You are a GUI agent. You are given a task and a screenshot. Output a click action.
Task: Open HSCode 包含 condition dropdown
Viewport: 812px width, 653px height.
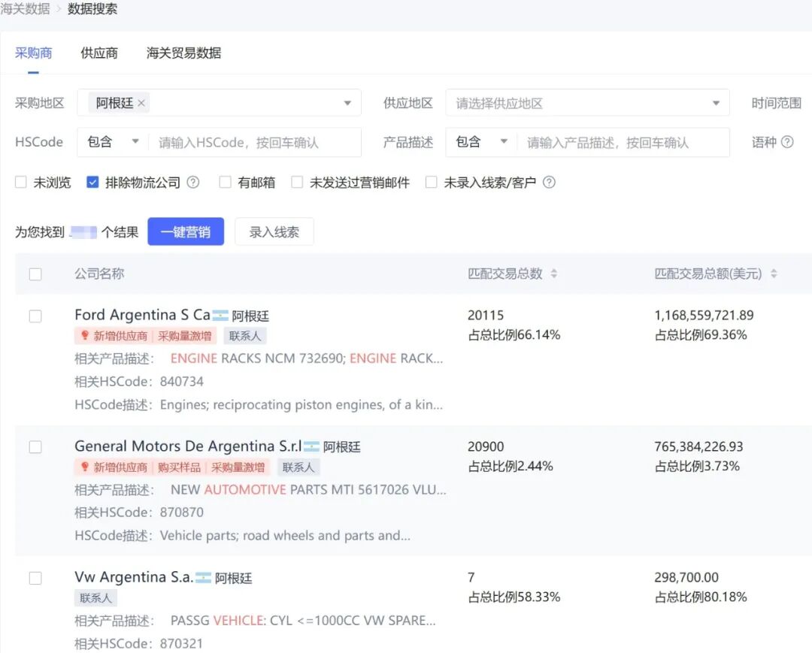113,142
